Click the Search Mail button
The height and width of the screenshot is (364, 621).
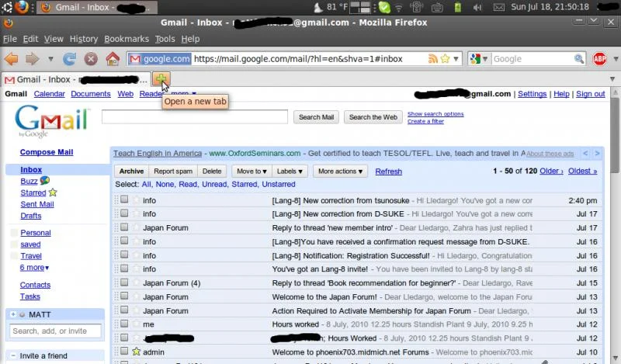click(x=316, y=117)
